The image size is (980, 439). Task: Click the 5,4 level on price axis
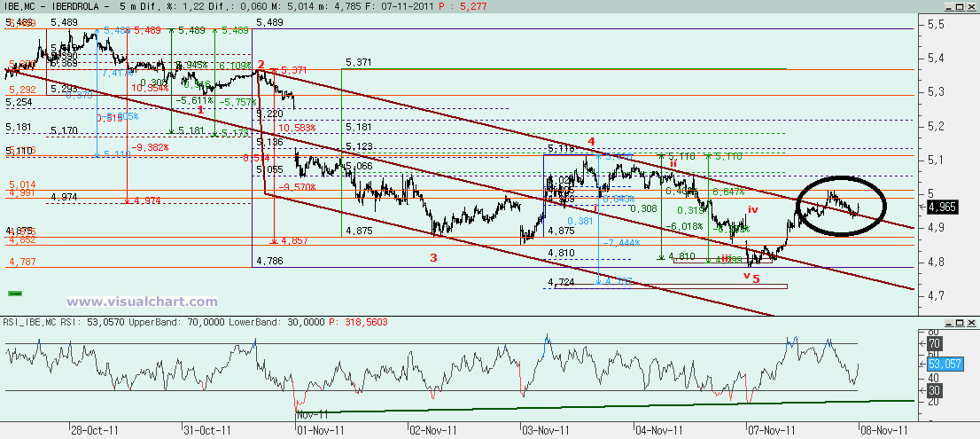pyautogui.click(x=936, y=59)
